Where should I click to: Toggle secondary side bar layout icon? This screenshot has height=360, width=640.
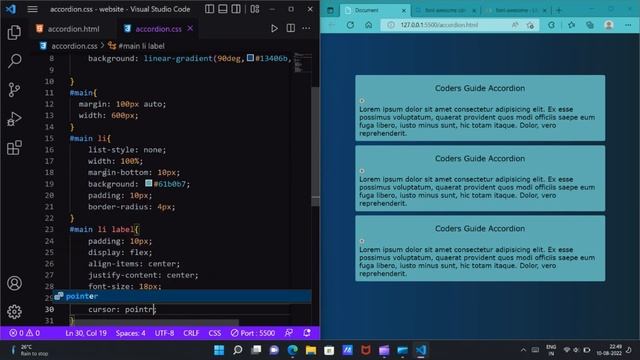click(236, 9)
